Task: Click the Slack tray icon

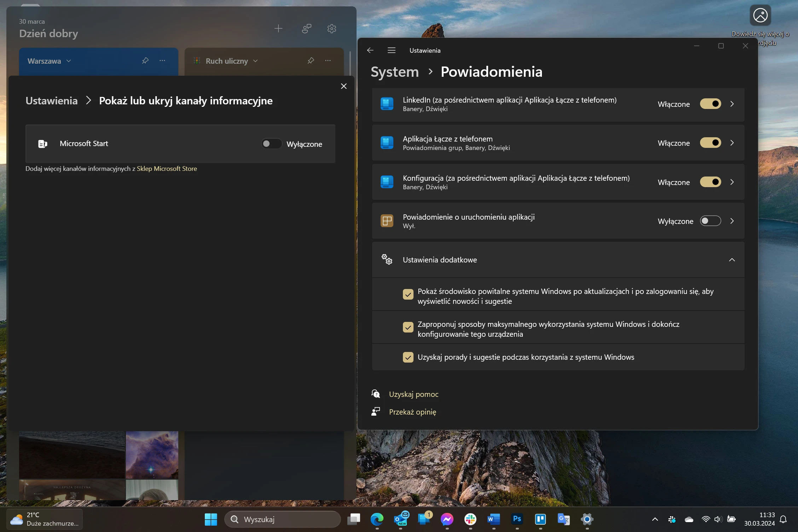Action: (672, 519)
